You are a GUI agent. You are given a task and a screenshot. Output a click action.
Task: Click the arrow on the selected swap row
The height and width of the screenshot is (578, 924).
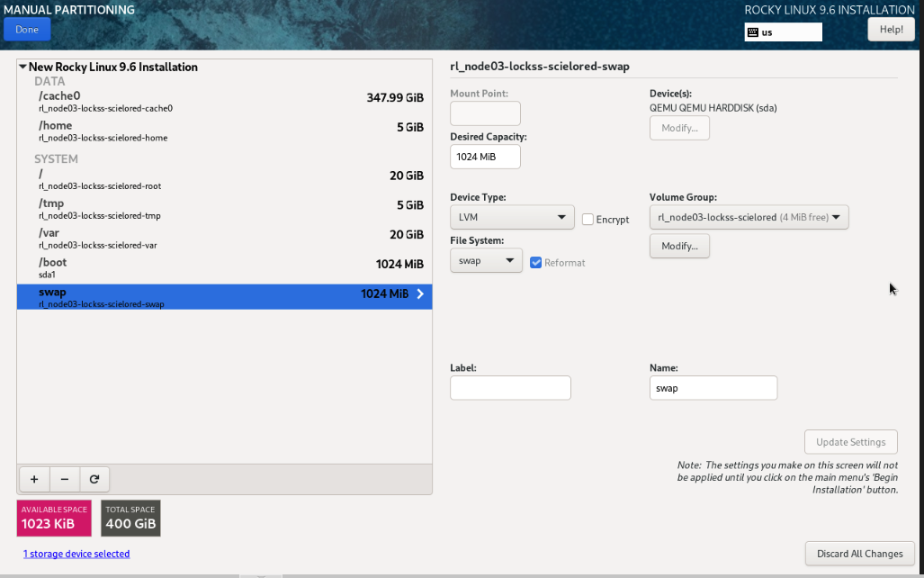[x=420, y=294]
